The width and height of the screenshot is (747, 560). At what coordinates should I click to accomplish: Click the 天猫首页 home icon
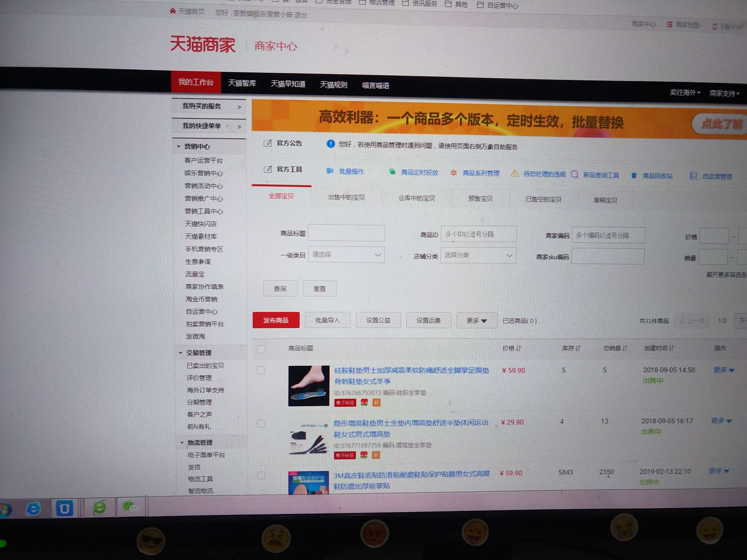pyautogui.click(x=173, y=11)
